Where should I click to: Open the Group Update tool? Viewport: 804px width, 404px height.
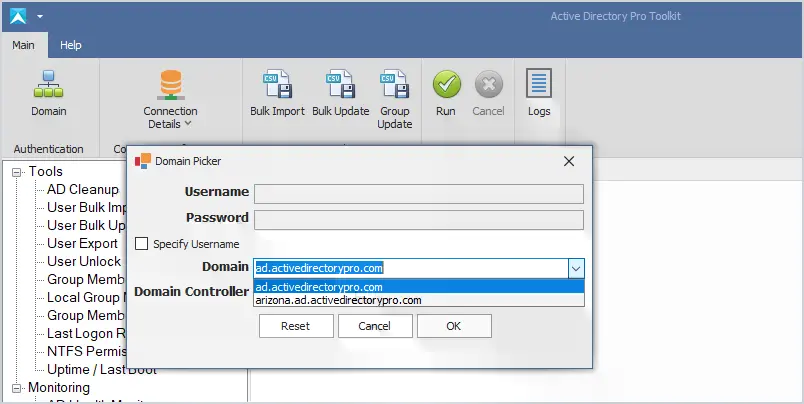[x=394, y=99]
